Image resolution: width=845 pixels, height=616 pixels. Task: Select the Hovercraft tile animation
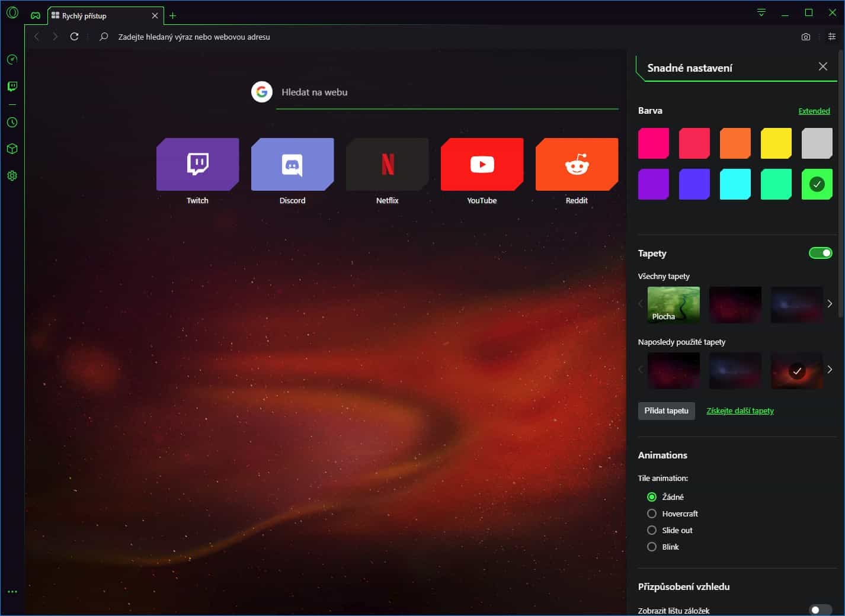tap(652, 514)
